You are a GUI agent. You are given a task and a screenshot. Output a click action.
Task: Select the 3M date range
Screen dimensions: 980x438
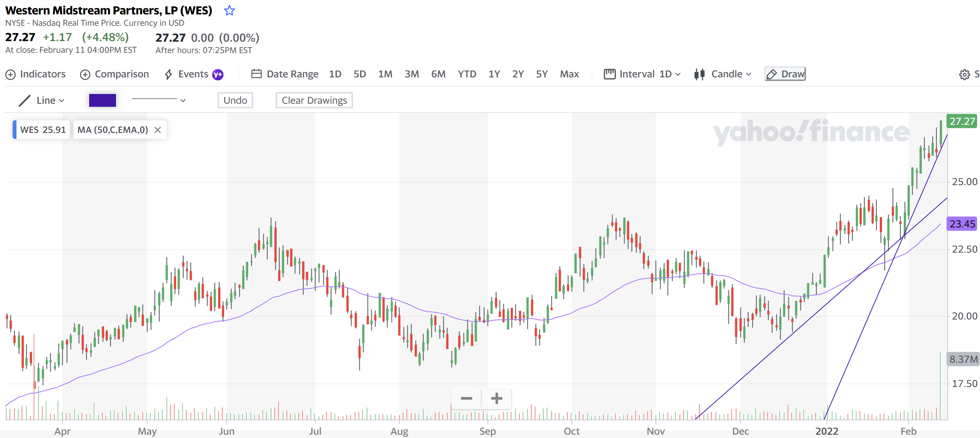coord(412,74)
